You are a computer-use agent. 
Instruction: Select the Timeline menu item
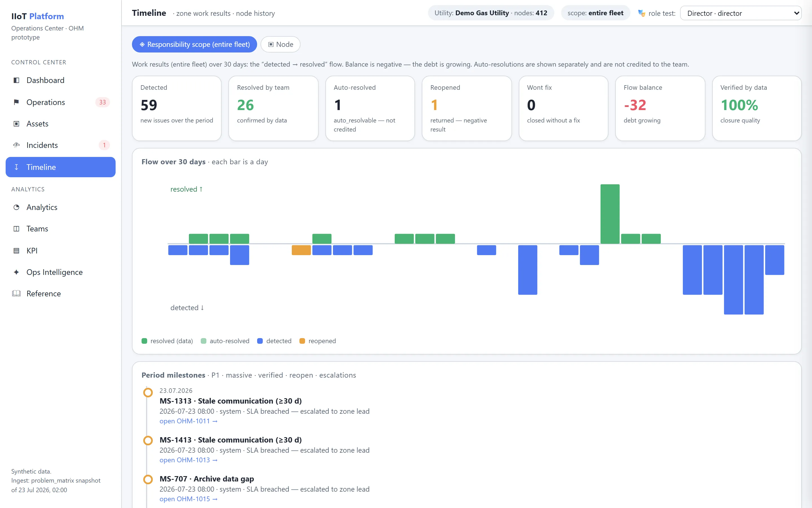click(60, 167)
